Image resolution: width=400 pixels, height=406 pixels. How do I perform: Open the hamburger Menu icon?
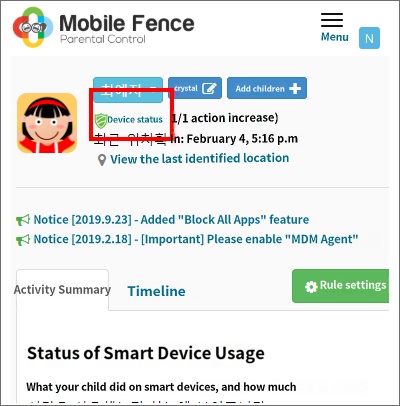point(332,20)
